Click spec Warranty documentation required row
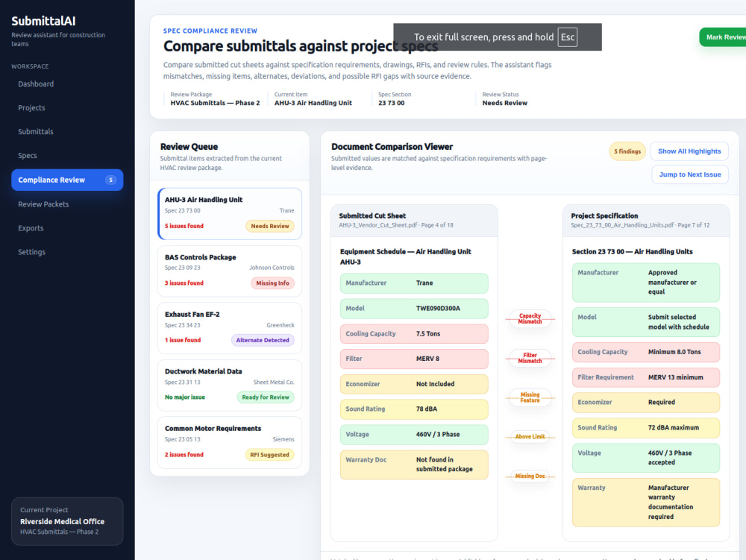This screenshot has height=560, width=746. coord(645,503)
